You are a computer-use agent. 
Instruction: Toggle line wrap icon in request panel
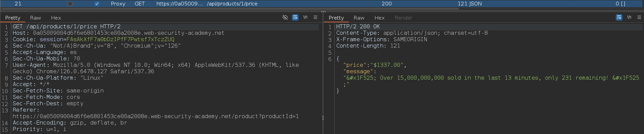pos(295,17)
